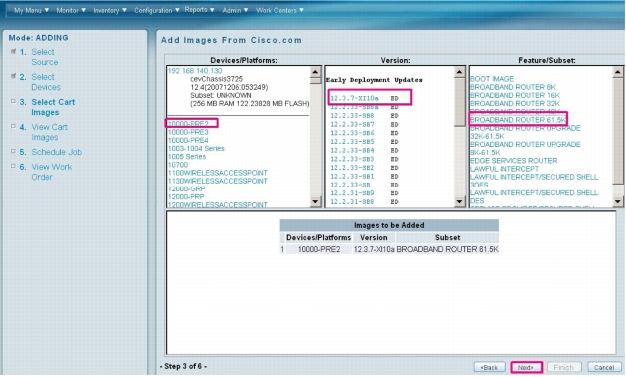Select version 12.2.33-SB6
This screenshot has width=626, height=377.
(x=352, y=133)
